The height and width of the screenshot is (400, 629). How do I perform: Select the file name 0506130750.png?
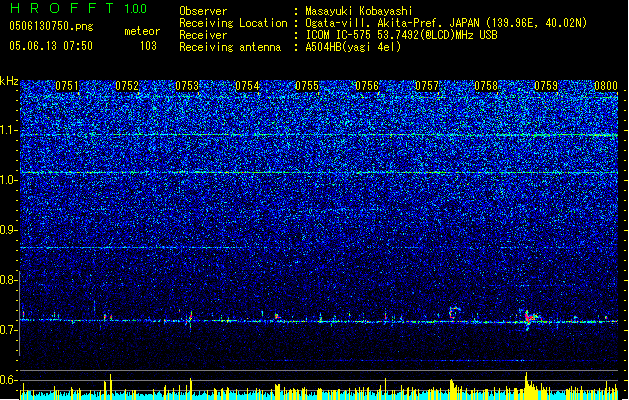[x=51, y=26]
